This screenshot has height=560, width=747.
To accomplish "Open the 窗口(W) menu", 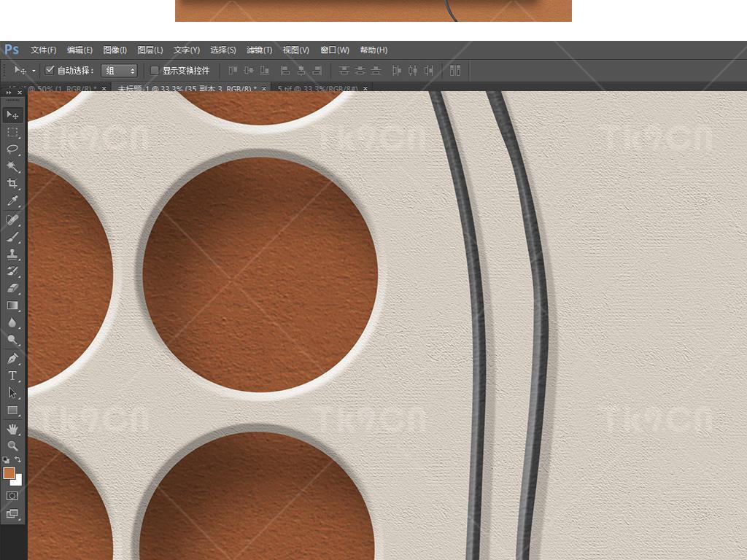I will [334, 50].
